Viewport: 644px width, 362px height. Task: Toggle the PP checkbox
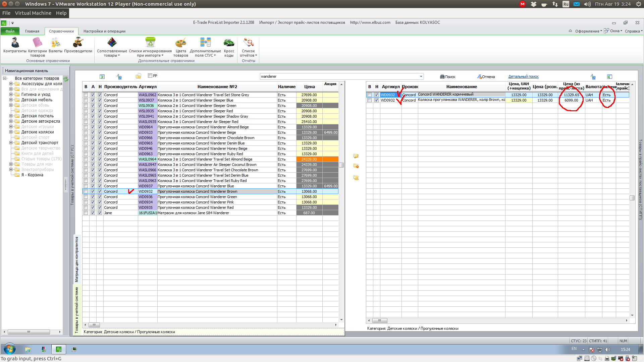click(150, 76)
